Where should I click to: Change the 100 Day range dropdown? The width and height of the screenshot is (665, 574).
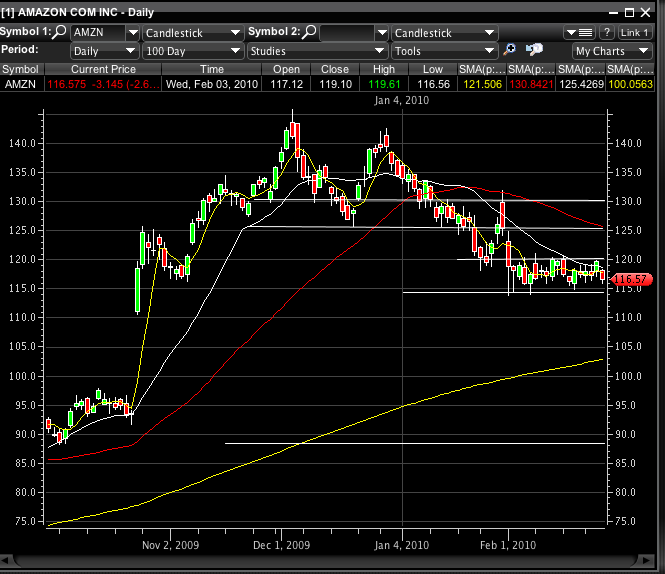(193, 50)
